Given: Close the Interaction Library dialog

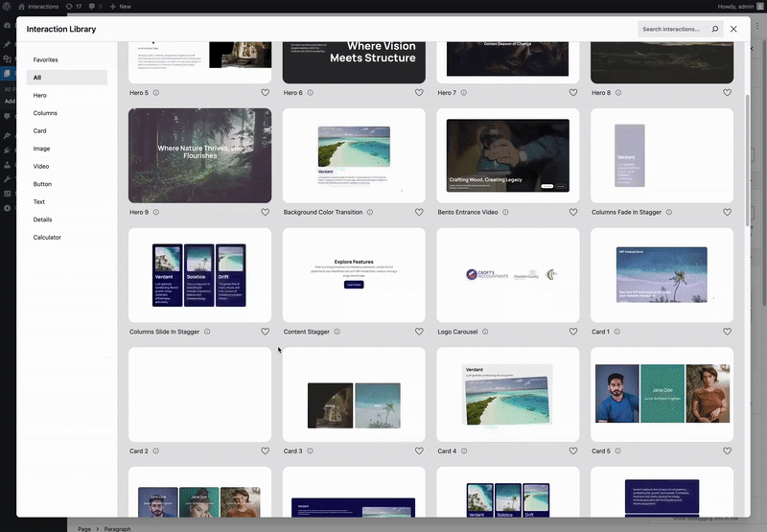Looking at the screenshot, I should click(733, 30).
